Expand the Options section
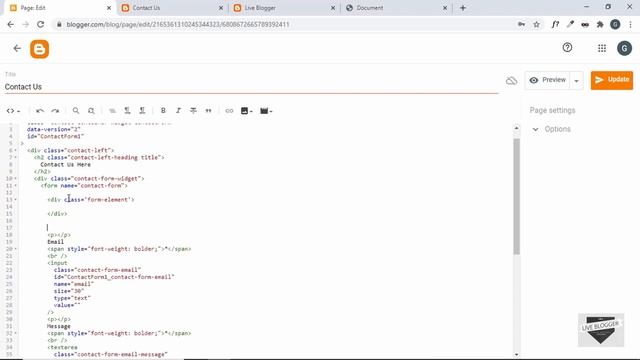 (551, 129)
